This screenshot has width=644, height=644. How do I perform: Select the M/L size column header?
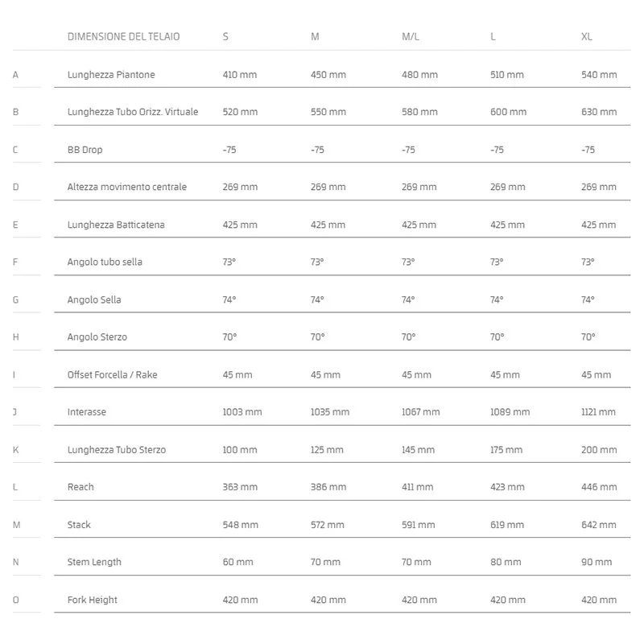click(411, 36)
